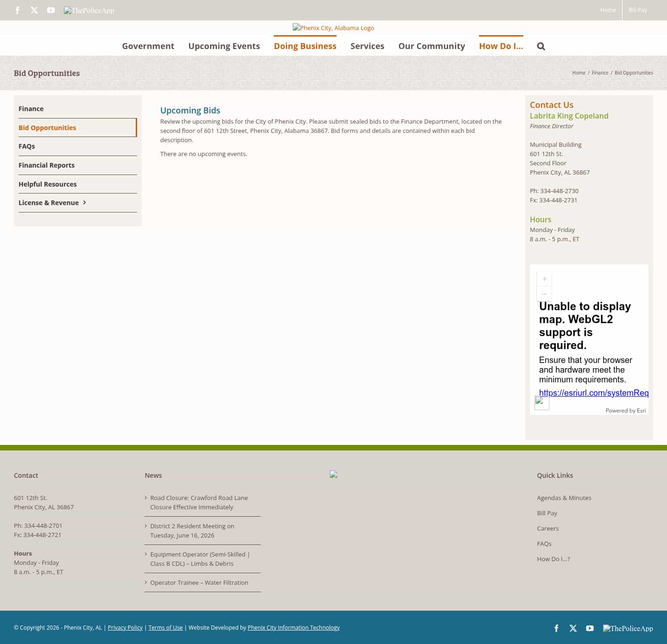Open the Services menu
This screenshot has width=667, height=644.
pos(367,46)
